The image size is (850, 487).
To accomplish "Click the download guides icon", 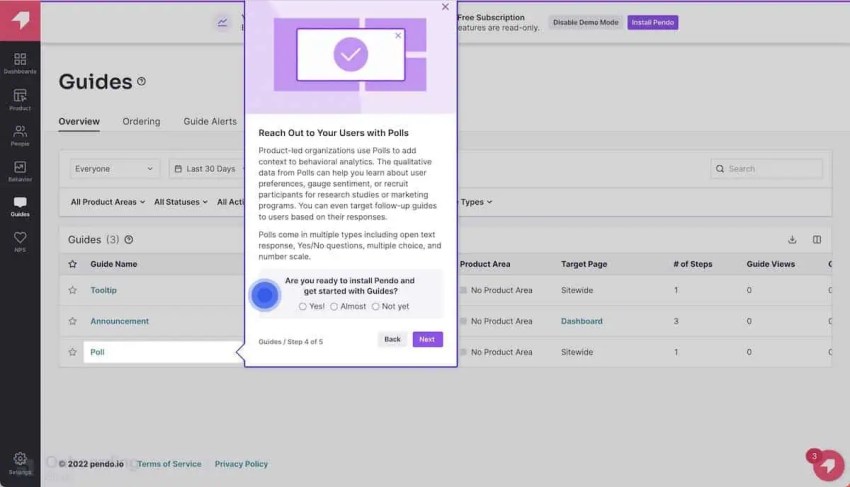I will tap(792, 240).
